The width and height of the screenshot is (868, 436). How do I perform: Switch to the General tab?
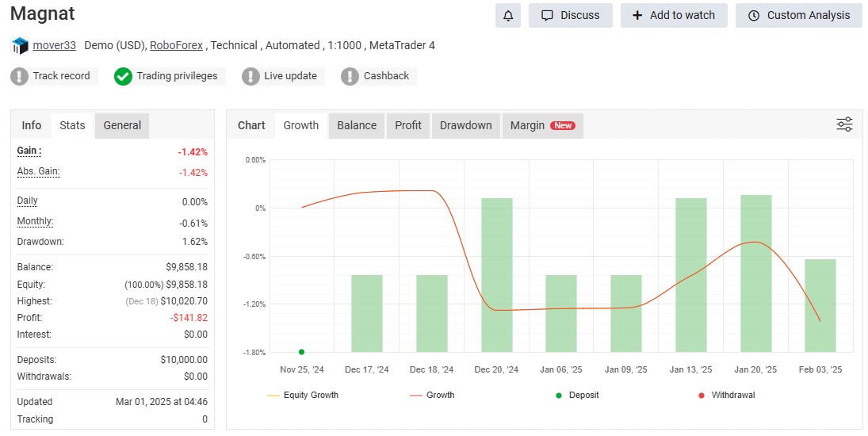coord(122,125)
